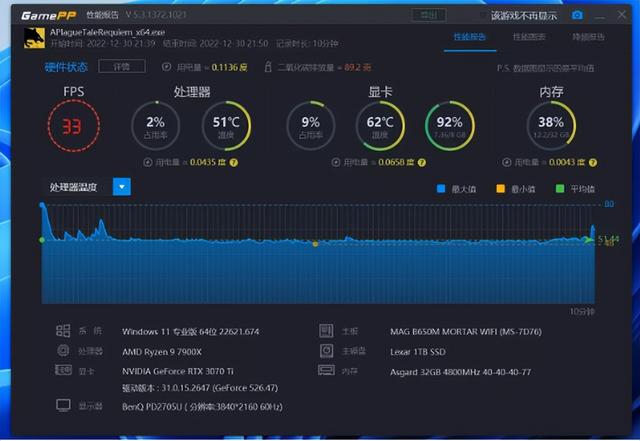The image size is (640, 441).
Task: Open the help icon after 0.0435 度
Action: (x=233, y=163)
